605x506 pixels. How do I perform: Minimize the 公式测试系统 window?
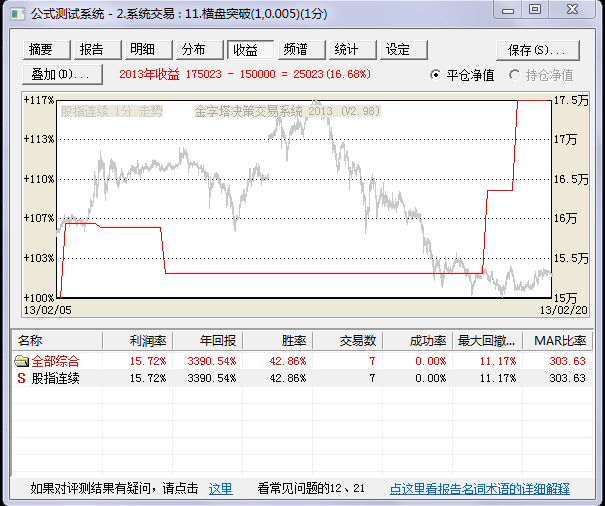point(508,10)
